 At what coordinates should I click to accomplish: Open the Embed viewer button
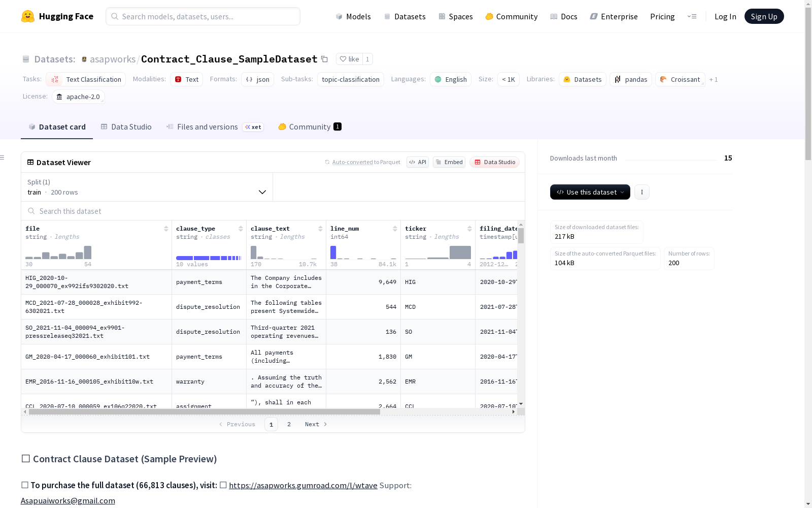(449, 162)
